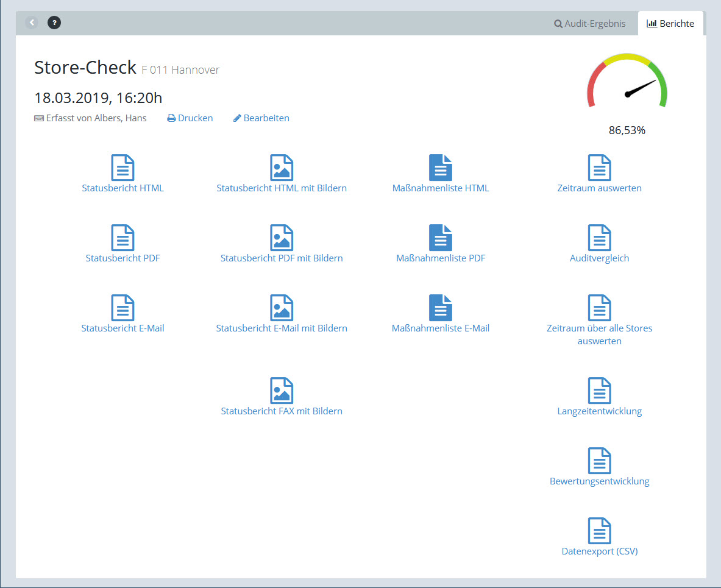Viewport: 721px width, 588px height.
Task: Open the Bewertungsentwicklung text link
Action: pos(599,481)
